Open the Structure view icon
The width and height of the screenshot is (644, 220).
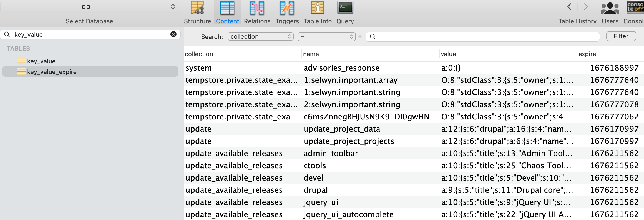pos(197,8)
